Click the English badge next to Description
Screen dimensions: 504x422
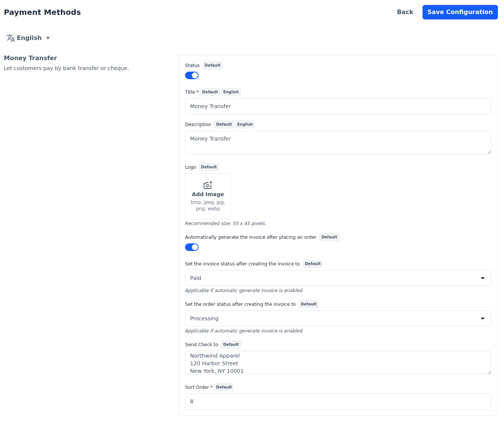point(245,125)
